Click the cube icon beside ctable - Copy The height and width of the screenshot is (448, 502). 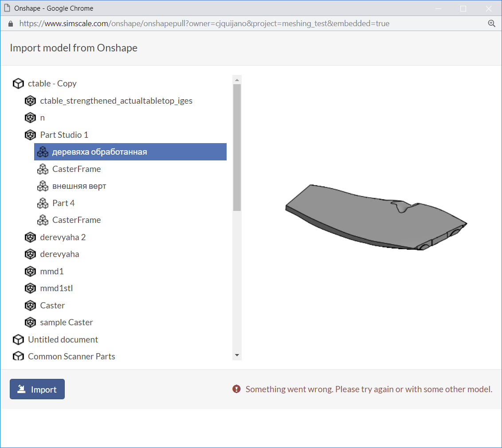pyautogui.click(x=18, y=83)
